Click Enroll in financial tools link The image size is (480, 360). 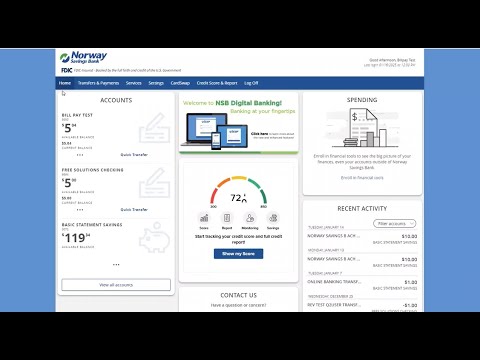(x=362, y=178)
